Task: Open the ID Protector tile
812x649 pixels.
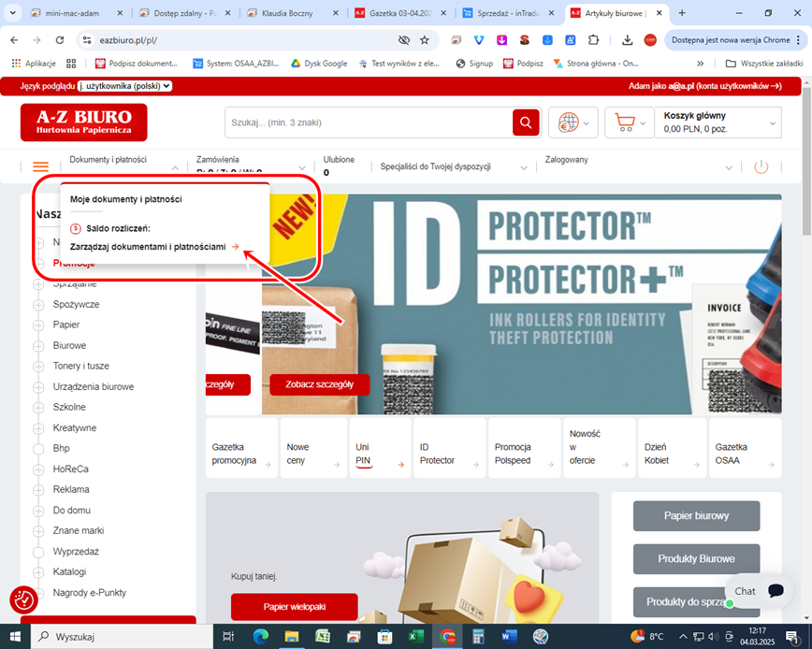Action: [x=449, y=448]
